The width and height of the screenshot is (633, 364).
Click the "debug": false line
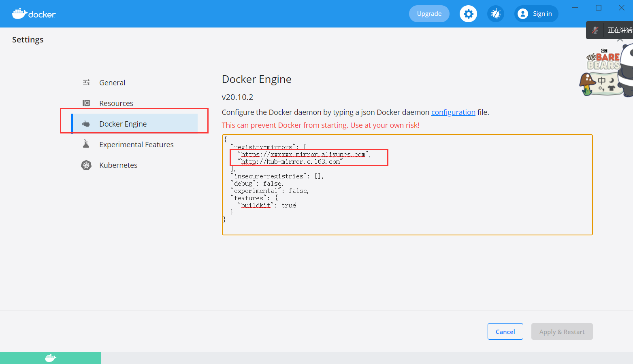point(257,184)
